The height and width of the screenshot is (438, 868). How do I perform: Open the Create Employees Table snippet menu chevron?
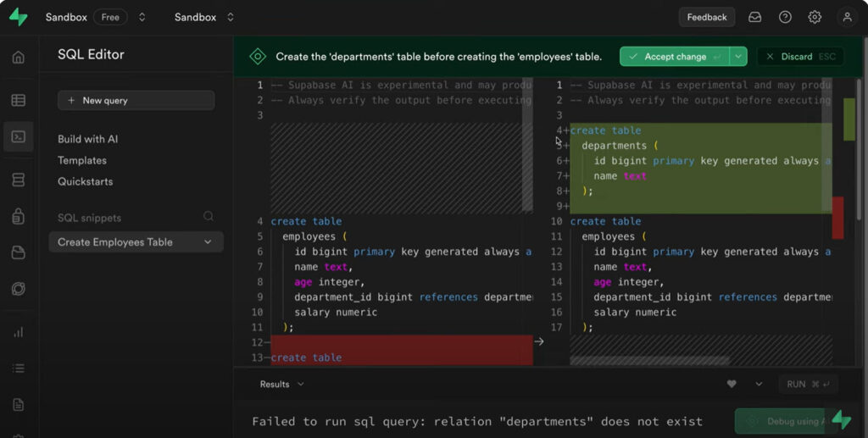tap(208, 242)
